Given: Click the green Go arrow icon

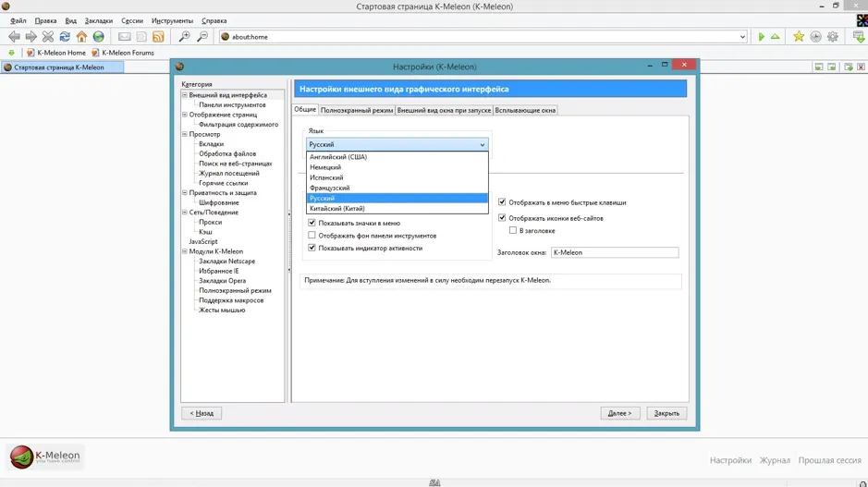Looking at the screenshot, I should [x=761, y=37].
